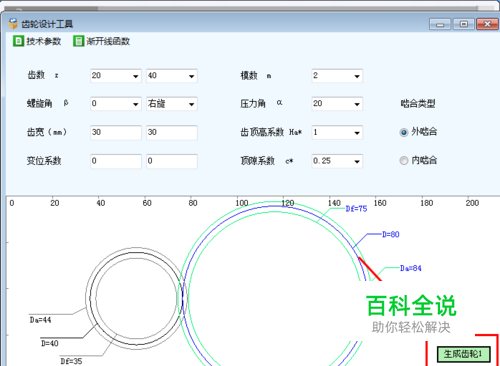Click the first 齿宽 input field
This screenshot has height=366, width=500.
[x=116, y=132]
